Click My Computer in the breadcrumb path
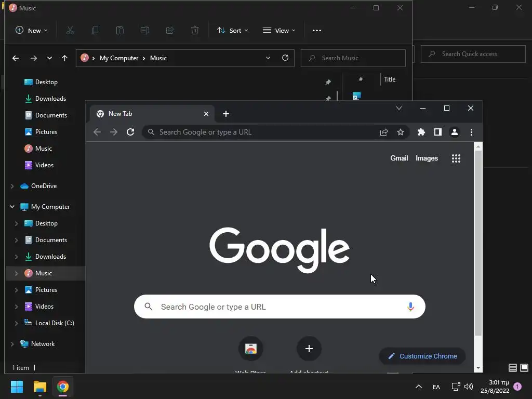The width and height of the screenshot is (532, 399). (x=119, y=58)
